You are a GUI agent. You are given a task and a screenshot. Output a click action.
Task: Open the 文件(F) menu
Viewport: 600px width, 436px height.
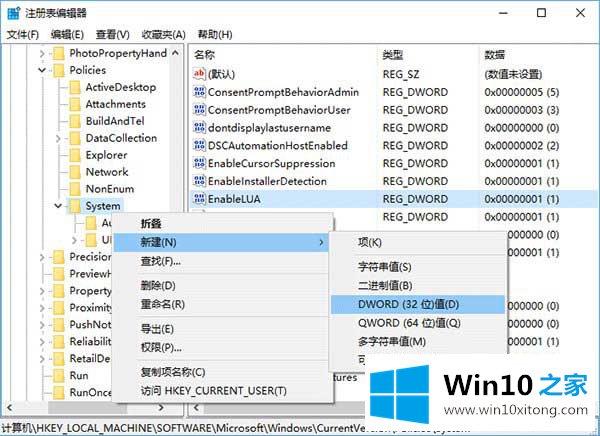tap(21, 33)
